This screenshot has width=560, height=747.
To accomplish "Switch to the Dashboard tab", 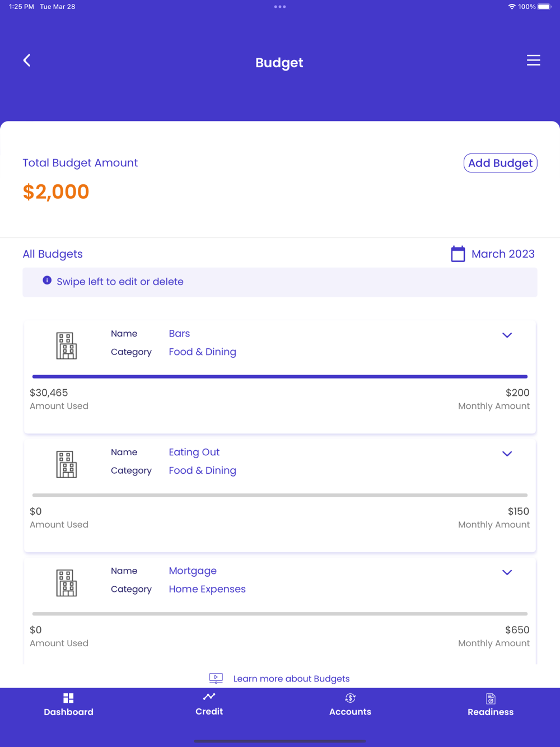I will 68,704.
